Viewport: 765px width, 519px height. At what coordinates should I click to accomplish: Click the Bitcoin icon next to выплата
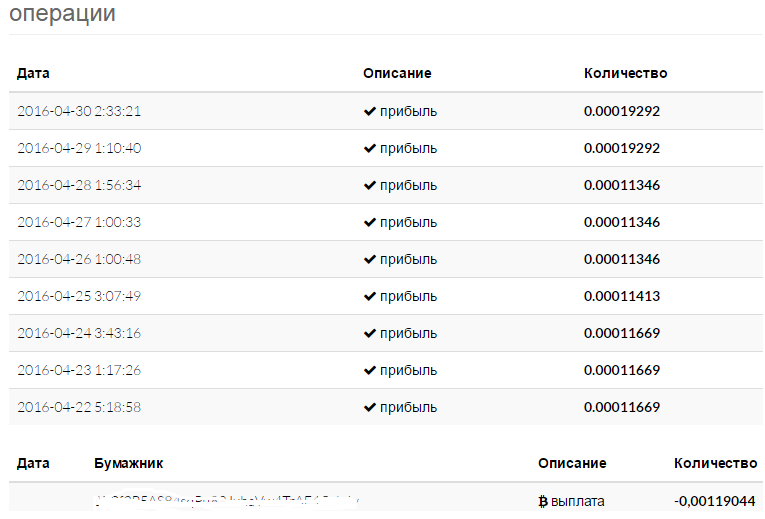[x=543, y=500]
